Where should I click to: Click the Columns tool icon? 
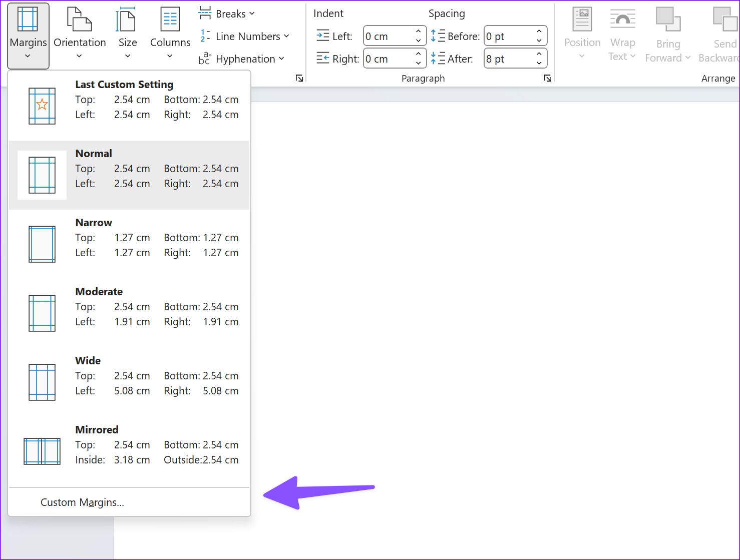pyautogui.click(x=169, y=19)
